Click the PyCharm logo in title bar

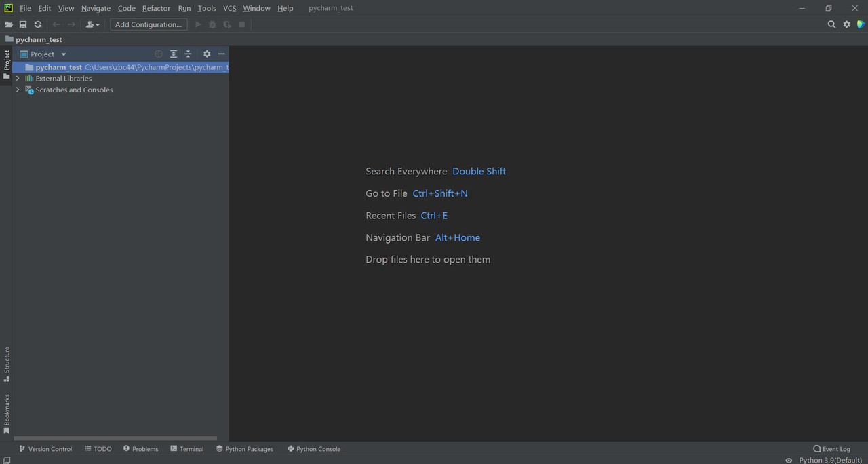pos(8,8)
